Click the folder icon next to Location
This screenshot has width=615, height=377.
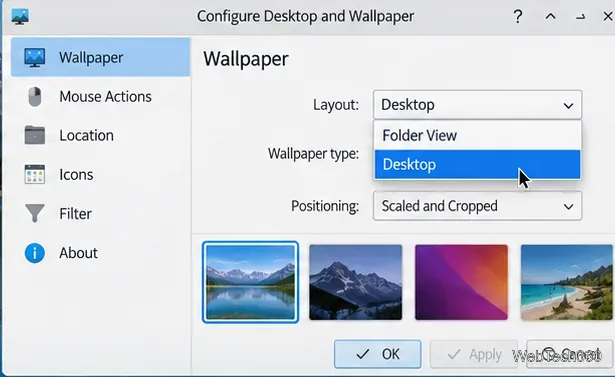coord(35,135)
